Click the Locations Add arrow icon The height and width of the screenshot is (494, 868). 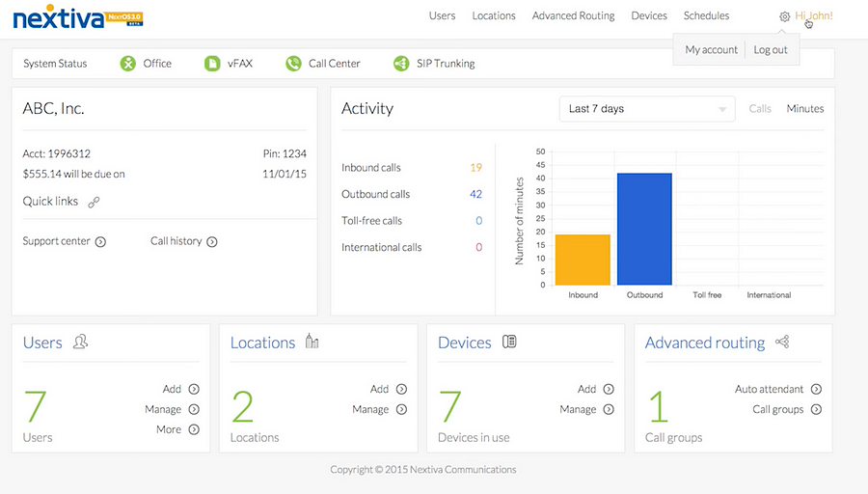click(x=402, y=390)
